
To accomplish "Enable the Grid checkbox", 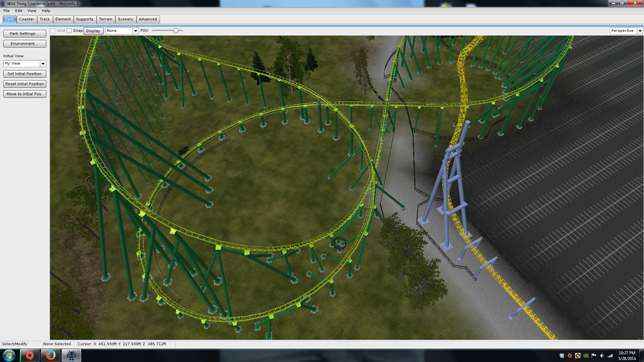I will point(53,31).
